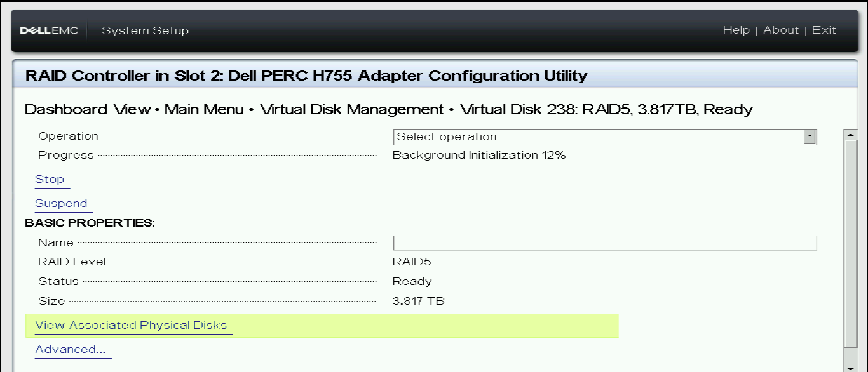
Task: Click the System Setup header title
Action: click(144, 30)
